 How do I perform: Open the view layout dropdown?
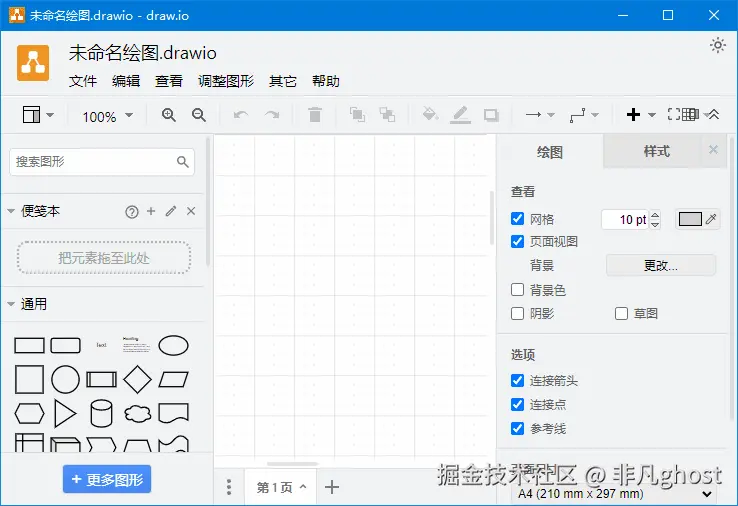(38, 115)
